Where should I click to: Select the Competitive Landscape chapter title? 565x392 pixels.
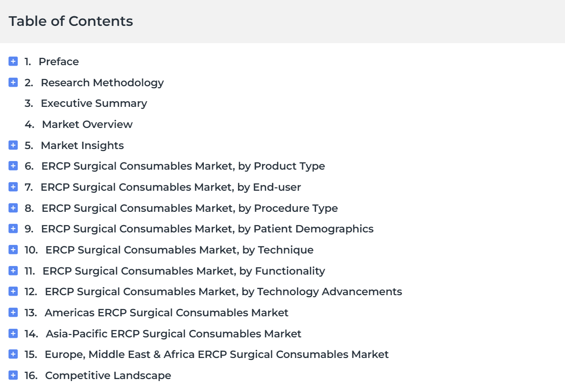click(108, 375)
